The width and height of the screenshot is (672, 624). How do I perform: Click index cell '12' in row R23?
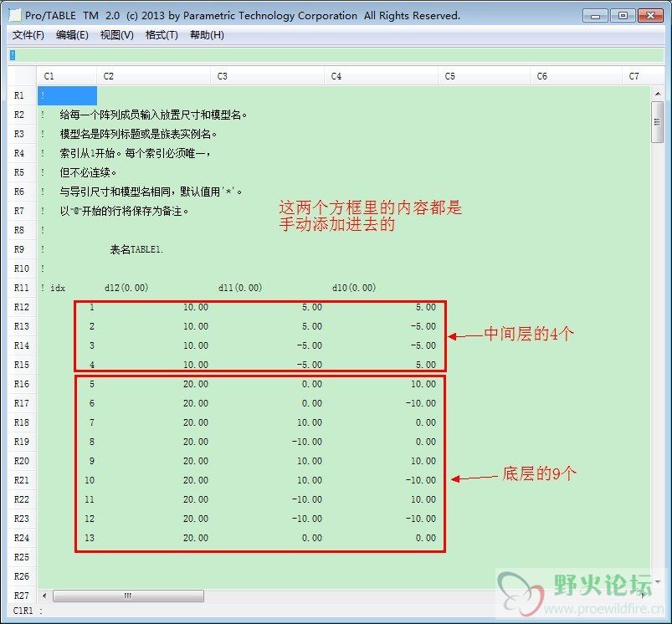pos(90,519)
